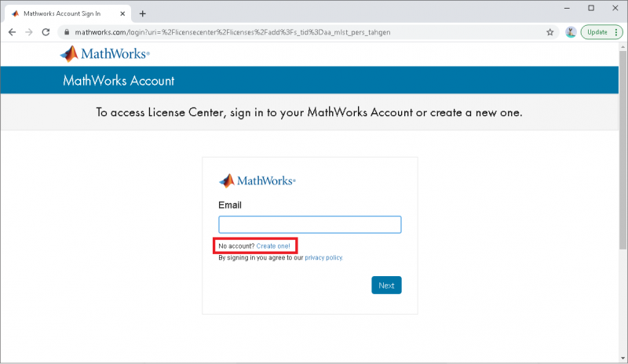
Task: Reload the page
Action: (46, 32)
